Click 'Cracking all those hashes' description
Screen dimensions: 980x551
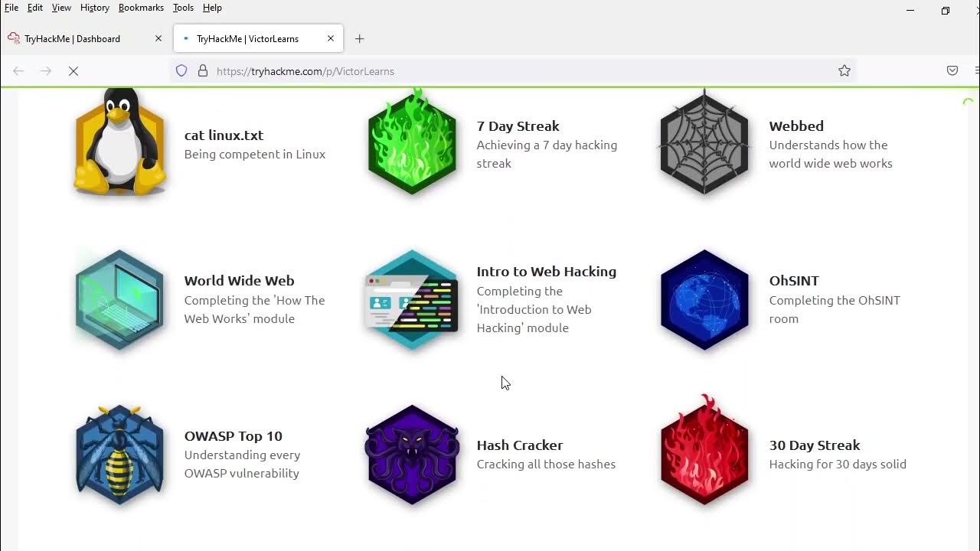(546, 465)
